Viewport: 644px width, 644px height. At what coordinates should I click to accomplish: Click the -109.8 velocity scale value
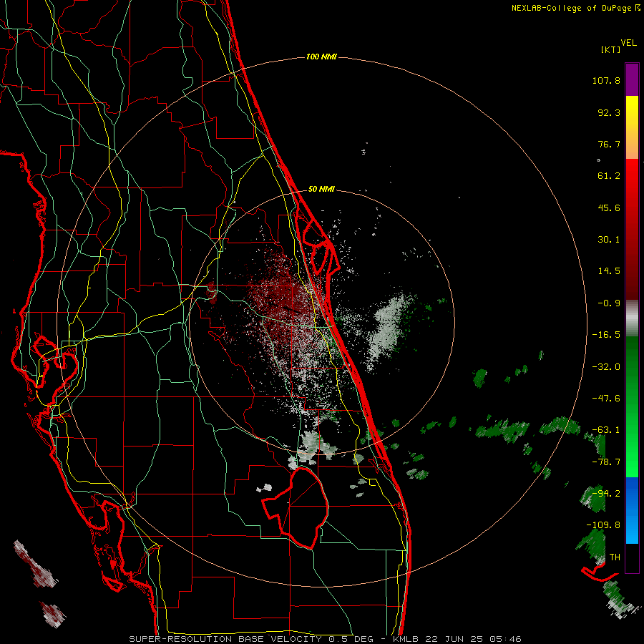click(x=603, y=525)
